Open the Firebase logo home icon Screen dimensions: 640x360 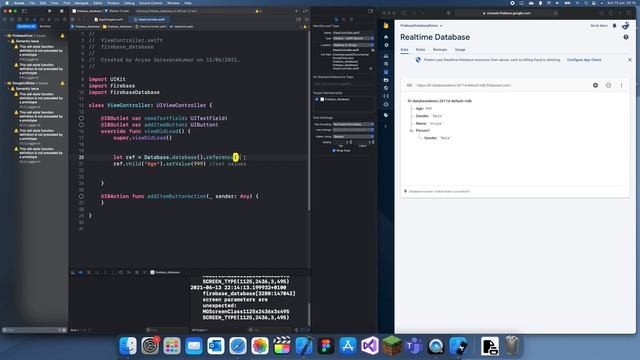click(x=386, y=26)
